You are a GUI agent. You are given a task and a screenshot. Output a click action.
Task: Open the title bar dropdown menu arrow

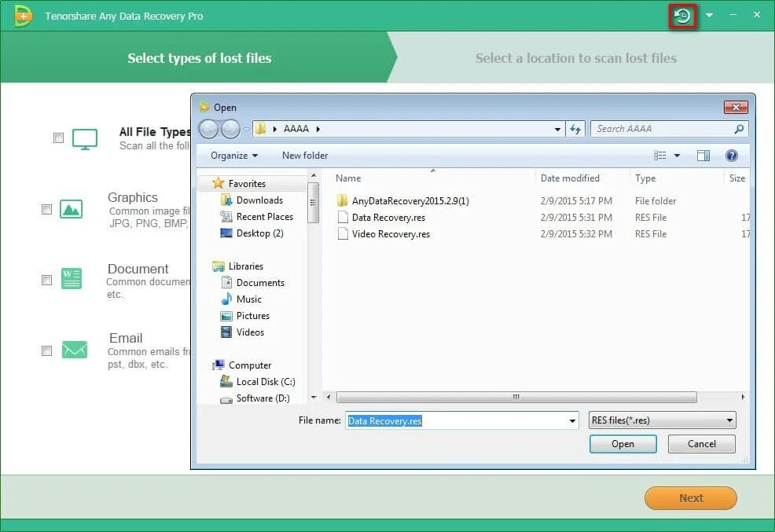click(x=709, y=15)
